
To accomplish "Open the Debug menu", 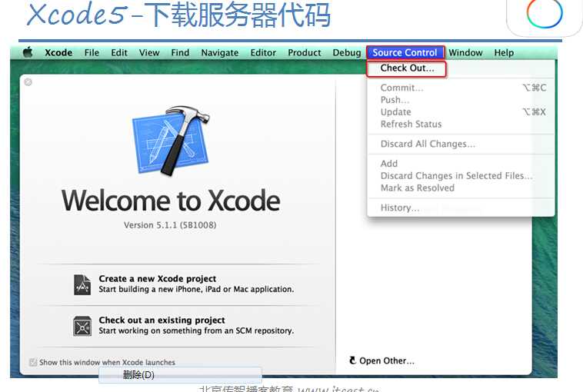I will click(347, 53).
